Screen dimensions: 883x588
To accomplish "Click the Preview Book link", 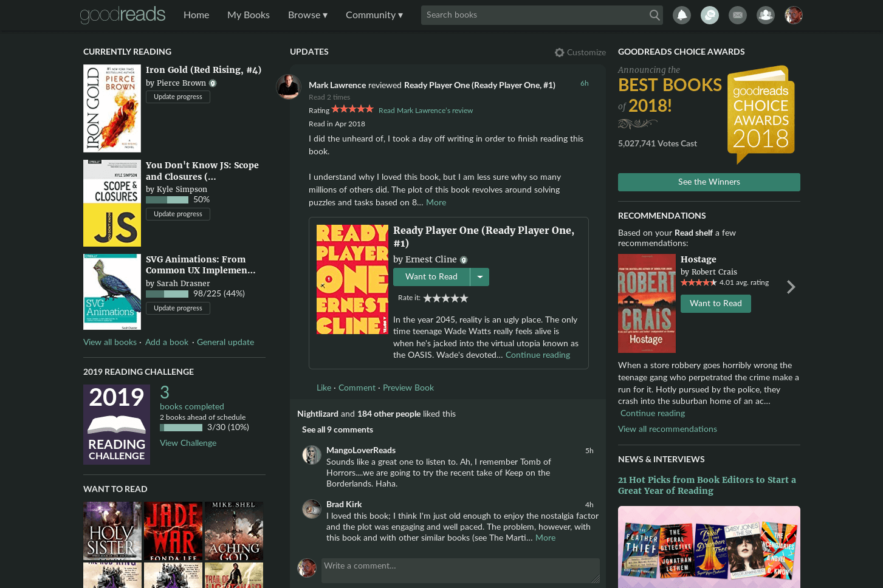I will pos(408,388).
